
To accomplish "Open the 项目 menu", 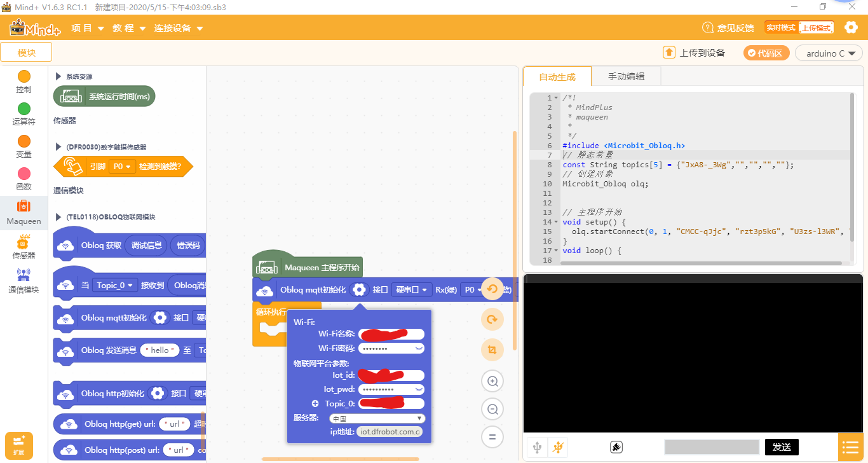I will point(87,28).
